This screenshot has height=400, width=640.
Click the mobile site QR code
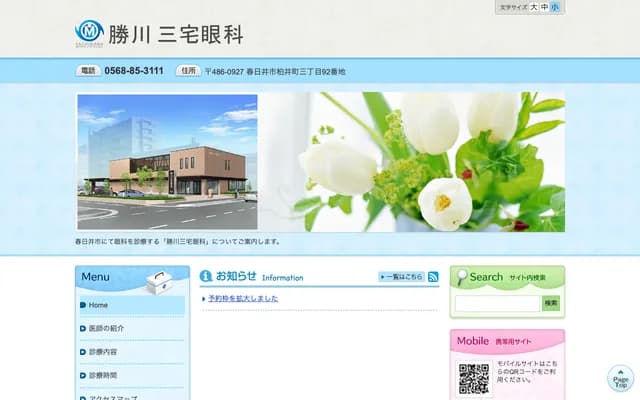tap(474, 379)
